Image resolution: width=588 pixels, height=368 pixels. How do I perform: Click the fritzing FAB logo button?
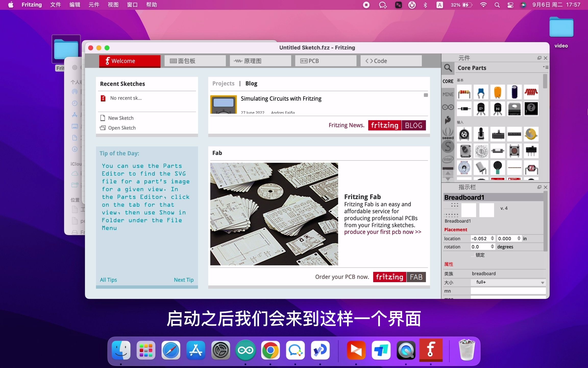[399, 277]
